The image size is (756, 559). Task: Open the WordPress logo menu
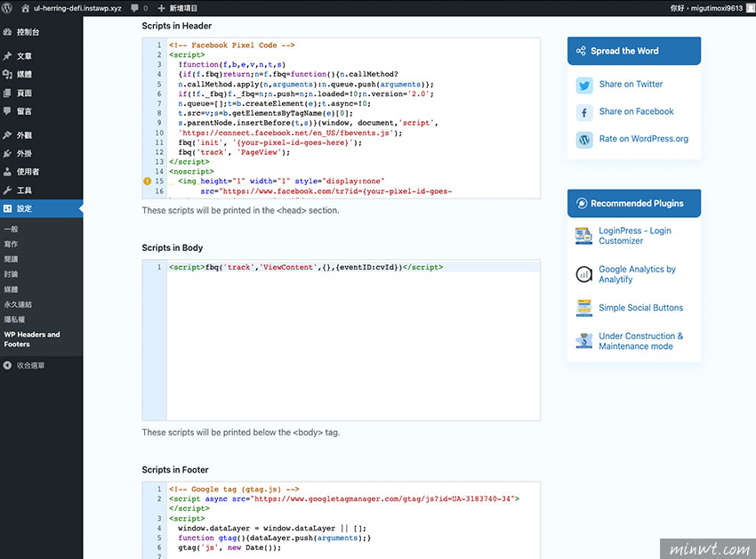[7, 8]
